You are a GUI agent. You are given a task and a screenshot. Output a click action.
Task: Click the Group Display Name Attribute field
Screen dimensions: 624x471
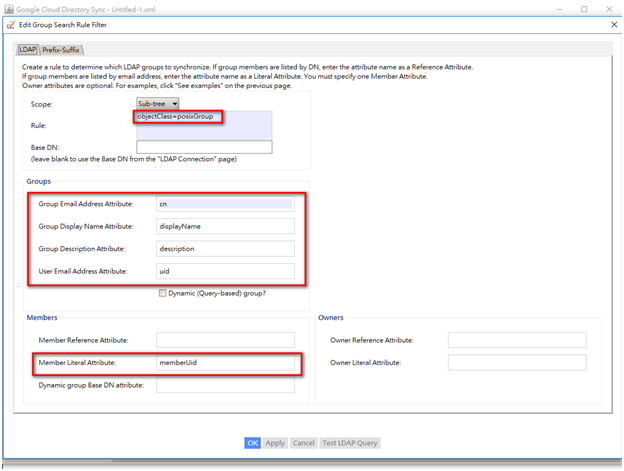(224, 226)
